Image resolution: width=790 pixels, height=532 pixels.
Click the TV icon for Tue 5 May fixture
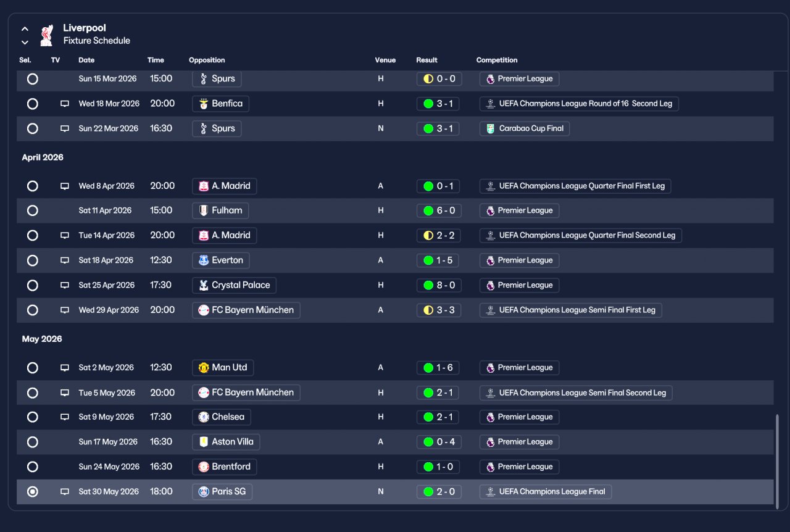tap(65, 393)
